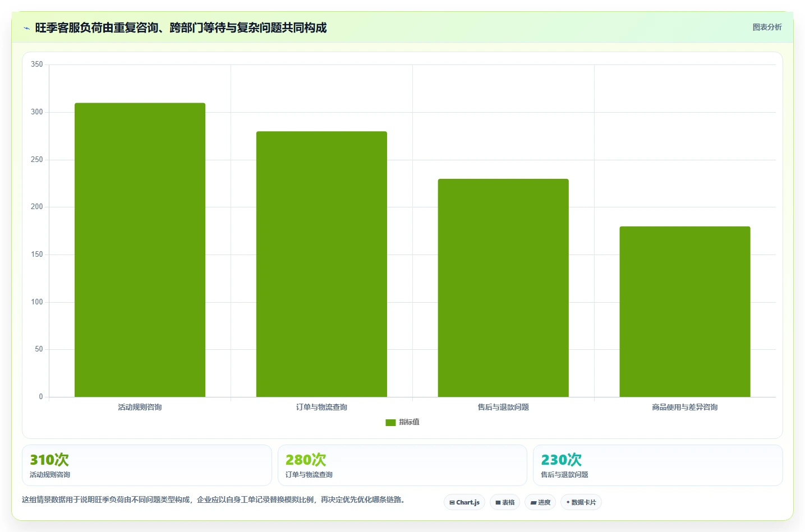Click the y-axis value 200
Screen dimensions: 805x532
pos(37,207)
